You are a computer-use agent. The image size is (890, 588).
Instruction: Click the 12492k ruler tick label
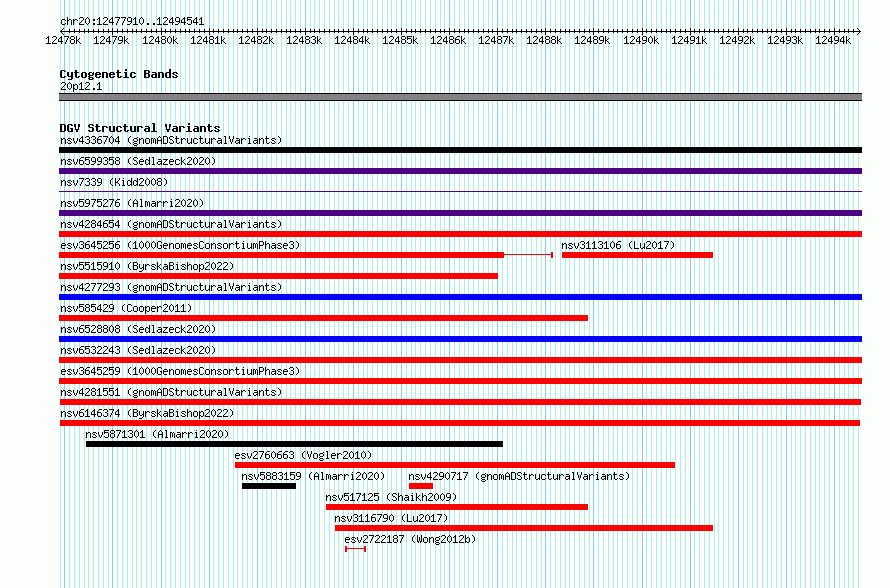point(737,40)
